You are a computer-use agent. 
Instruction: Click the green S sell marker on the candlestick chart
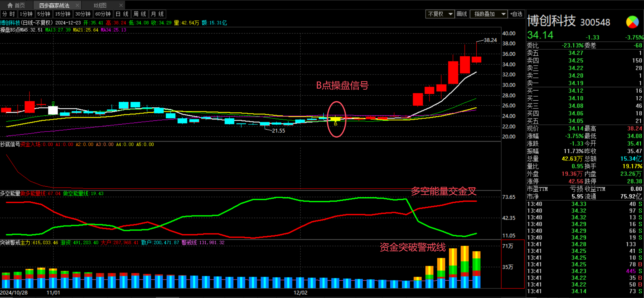[53, 103]
